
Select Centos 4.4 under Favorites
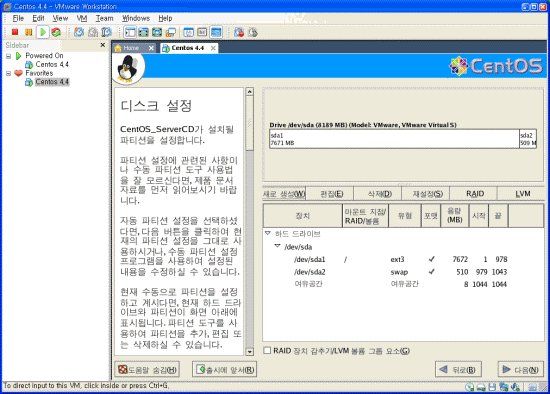click(52, 82)
